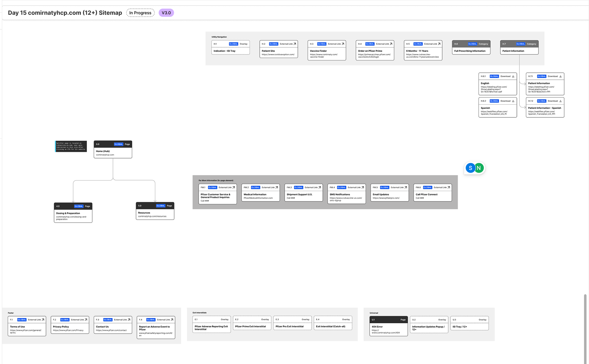The image size is (589, 364).
Task: Click the V3.0 version tag
Action: [x=166, y=13]
